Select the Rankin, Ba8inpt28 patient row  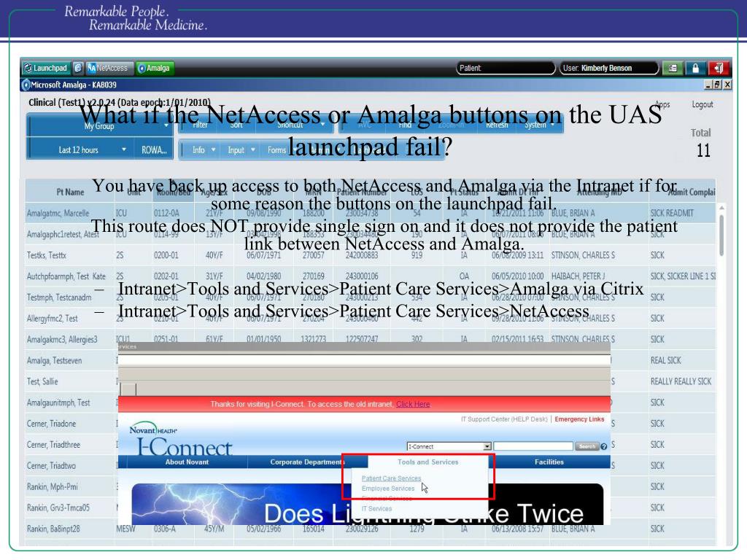click(371, 529)
